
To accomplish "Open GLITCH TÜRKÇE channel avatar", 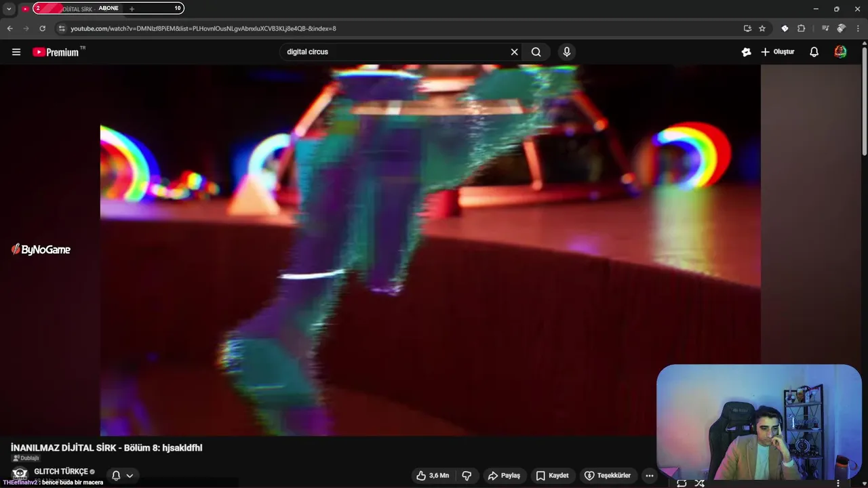I will (x=19, y=474).
